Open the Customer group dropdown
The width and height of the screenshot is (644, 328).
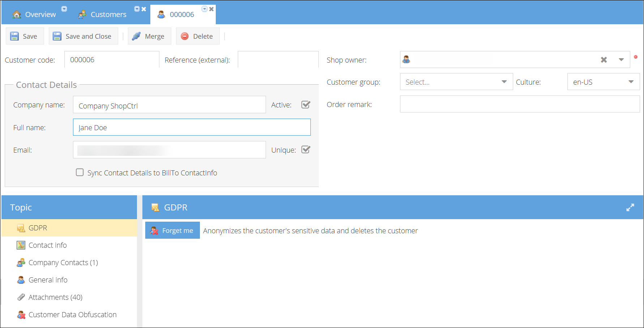coord(504,82)
